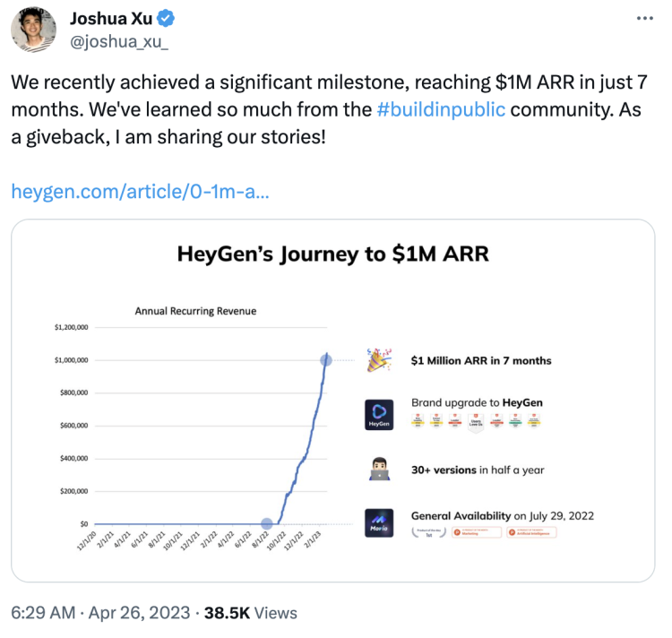Click the 38.5K Views count
This screenshot has width=672, height=638.
[250, 613]
